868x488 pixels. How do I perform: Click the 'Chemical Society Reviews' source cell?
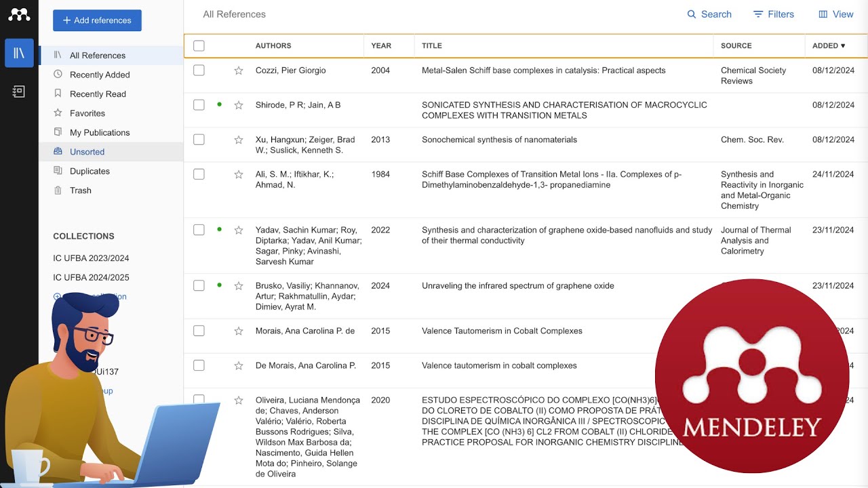753,76
